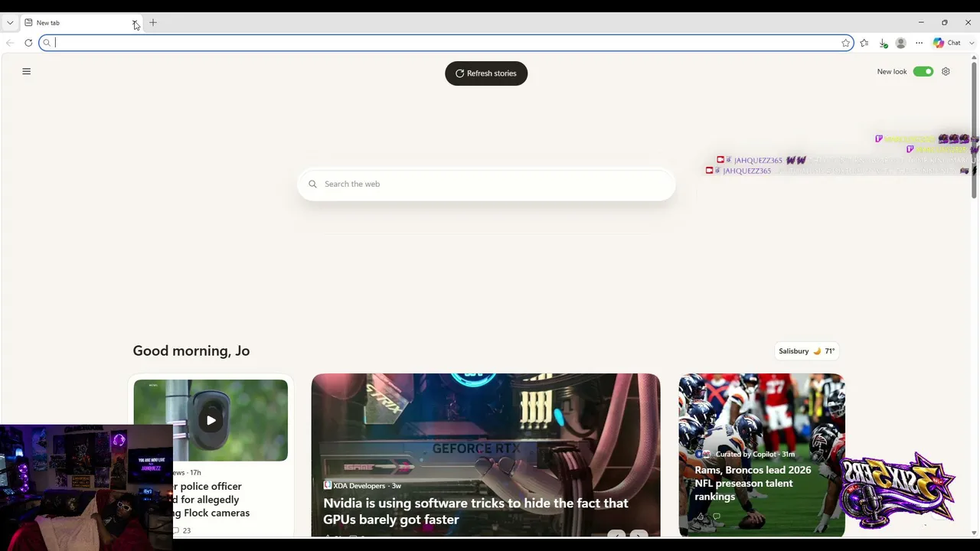
Task: Open the Rams, Broncos NFL rankings story
Action: pyautogui.click(x=753, y=483)
